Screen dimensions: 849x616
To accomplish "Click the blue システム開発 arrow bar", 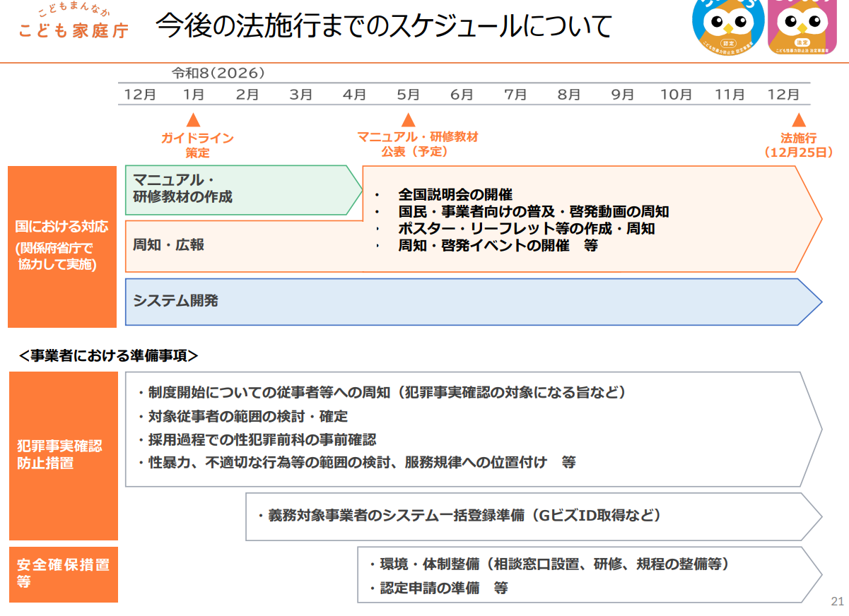I will 474,302.
